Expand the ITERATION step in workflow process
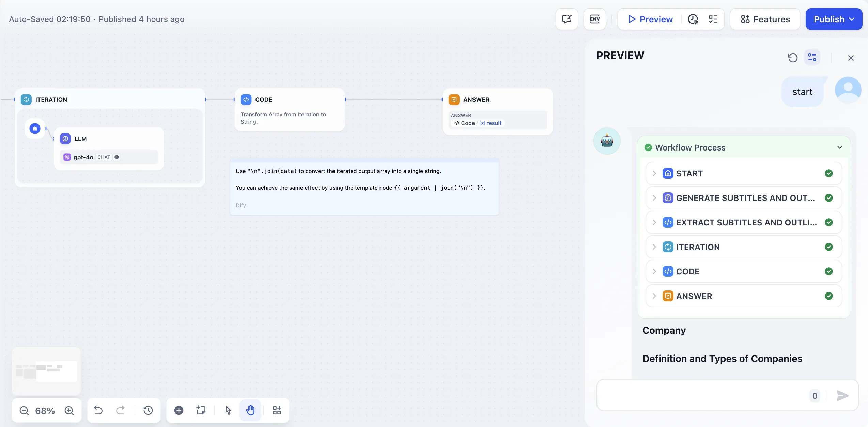This screenshot has width=868, height=427. [654, 247]
